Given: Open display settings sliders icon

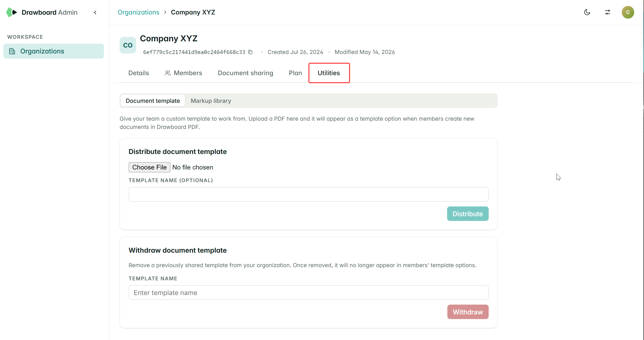Looking at the screenshot, I should pos(608,12).
